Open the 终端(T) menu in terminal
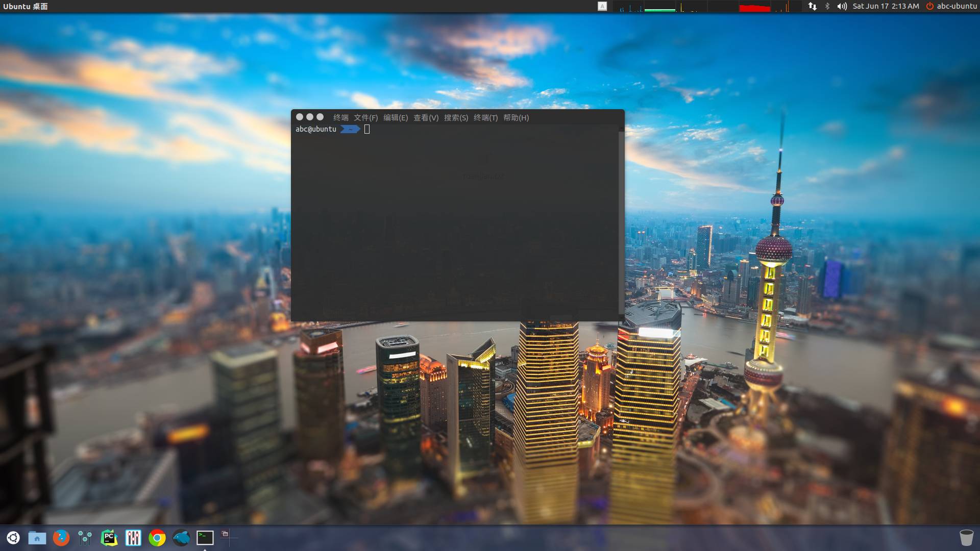980x551 pixels. [x=485, y=117]
